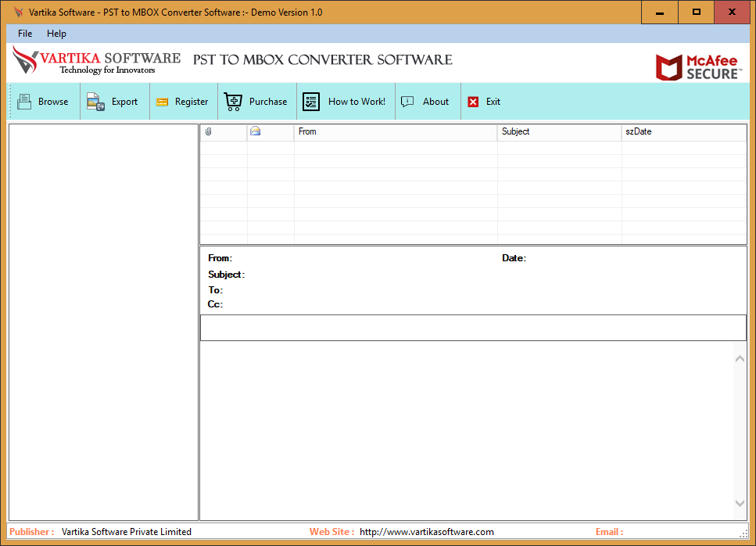Click the 'Date:' label in preview
Viewport: 756px width, 546px height.
514,258
